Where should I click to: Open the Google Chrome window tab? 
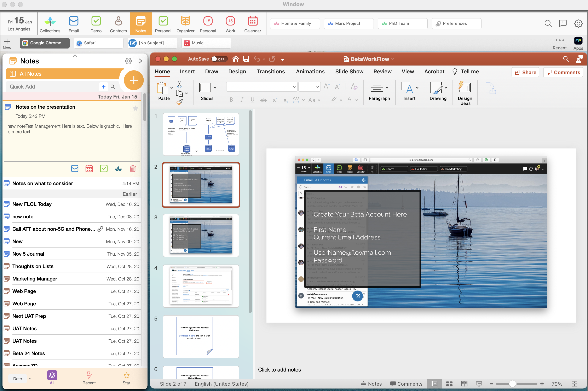coord(45,43)
